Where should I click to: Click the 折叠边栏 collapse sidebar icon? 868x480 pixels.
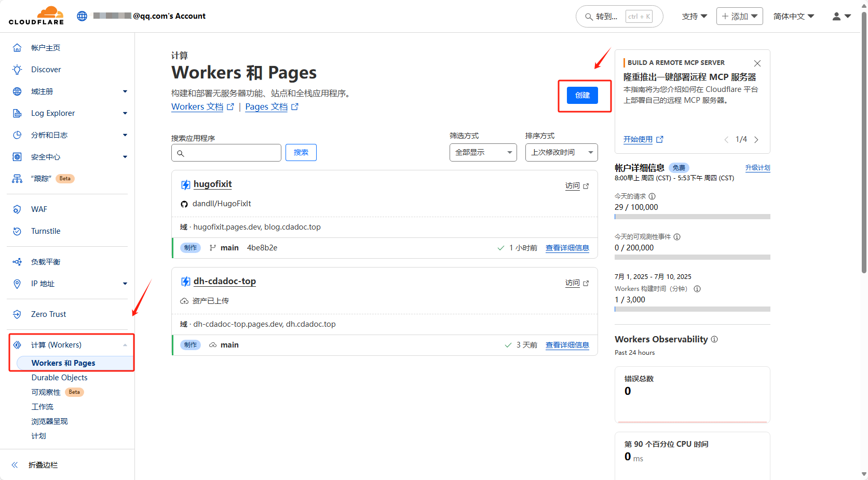tap(15, 465)
